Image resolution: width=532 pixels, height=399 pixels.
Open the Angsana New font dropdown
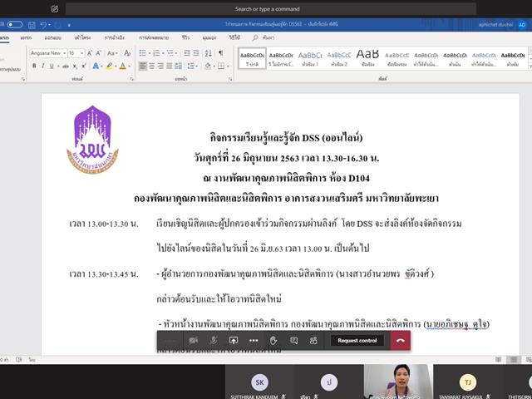coord(48,53)
